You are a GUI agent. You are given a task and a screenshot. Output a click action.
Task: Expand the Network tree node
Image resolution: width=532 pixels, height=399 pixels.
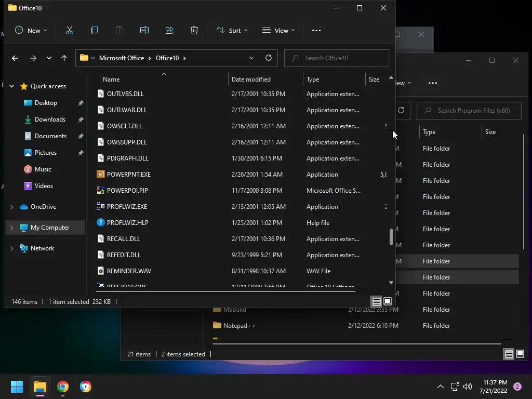pyautogui.click(x=11, y=248)
